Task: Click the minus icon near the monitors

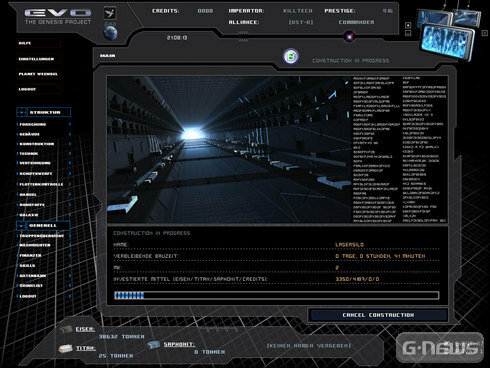Action: 408,33
